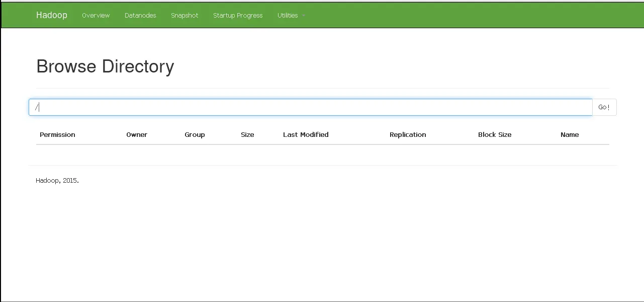Viewport: 644px width, 302px height.
Task: Expand the Utilities menu
Action: [x=291, y=16]
